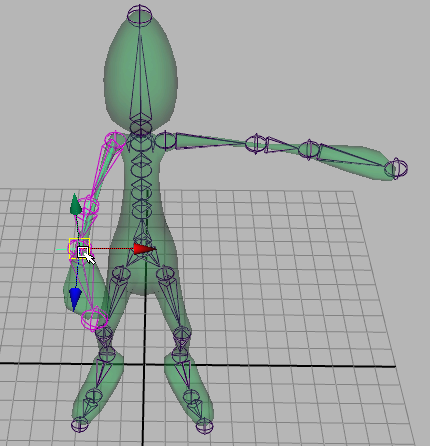Select the magenta wrist joint near the hip
The width and height of the screenshot is (430, 446).
pos(95,320)
